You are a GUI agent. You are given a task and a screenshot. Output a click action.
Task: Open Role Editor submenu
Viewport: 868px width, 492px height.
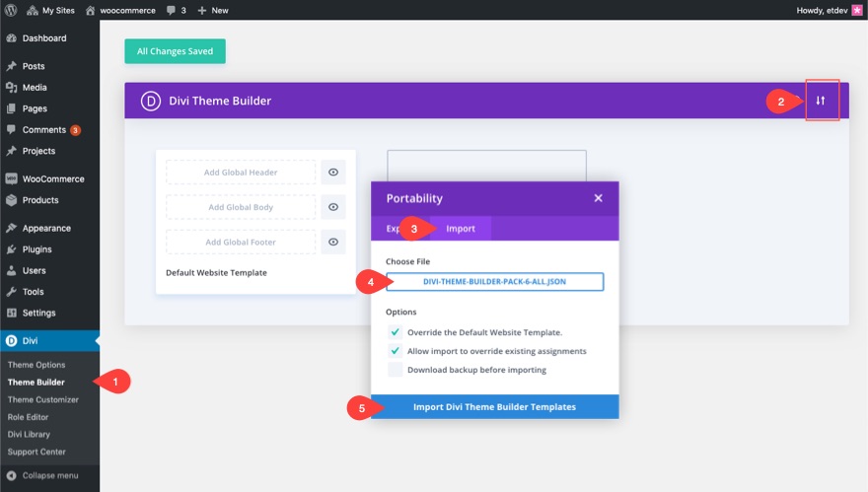click(29, 417)
